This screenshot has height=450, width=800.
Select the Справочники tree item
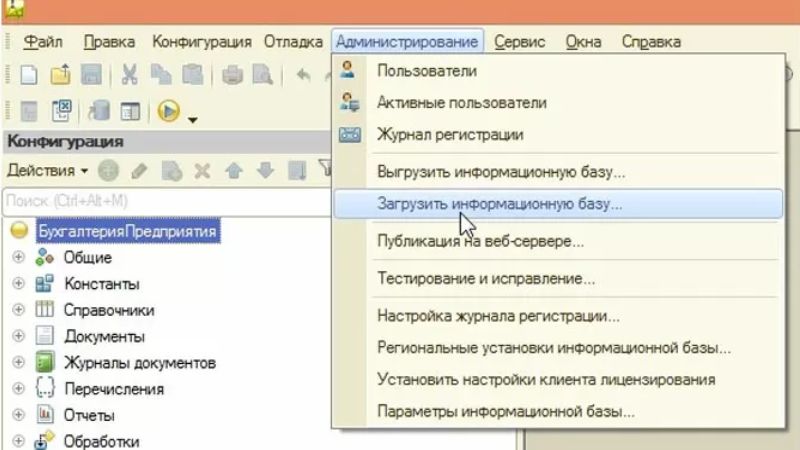(x=109, y=310)
